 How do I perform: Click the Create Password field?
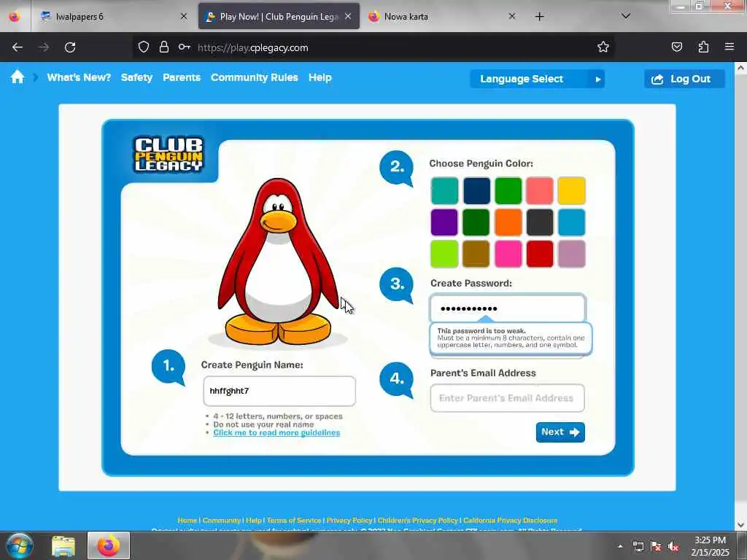point(508,308)
